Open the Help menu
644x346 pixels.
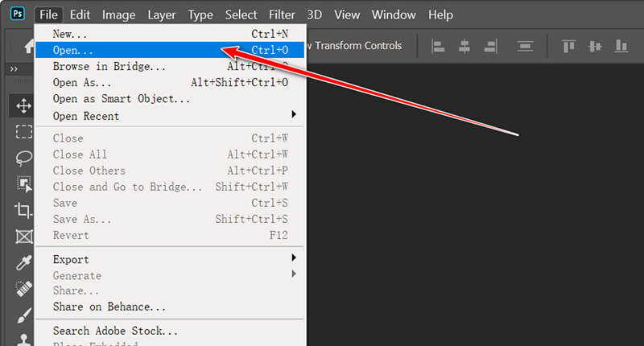point(440,15)
